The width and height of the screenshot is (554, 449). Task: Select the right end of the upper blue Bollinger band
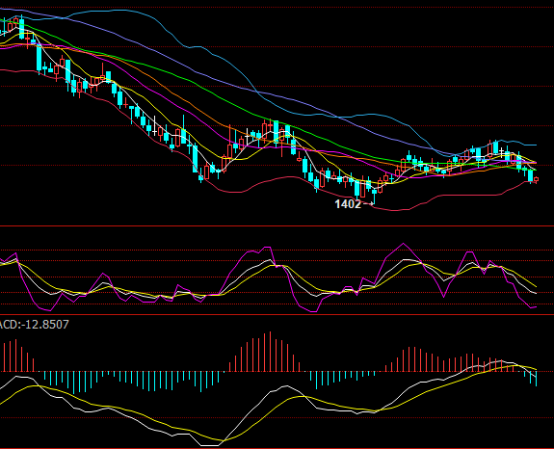[x=536, y=145]
